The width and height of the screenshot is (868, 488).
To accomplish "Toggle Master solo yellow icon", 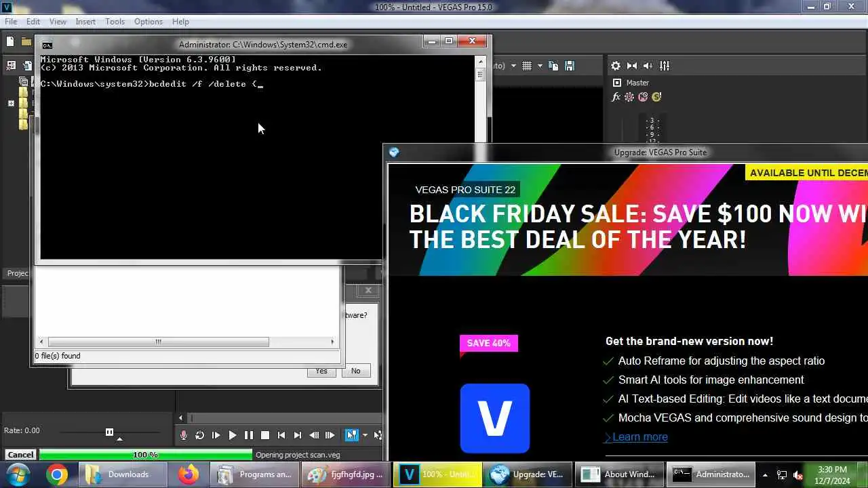I will [656, 97].
